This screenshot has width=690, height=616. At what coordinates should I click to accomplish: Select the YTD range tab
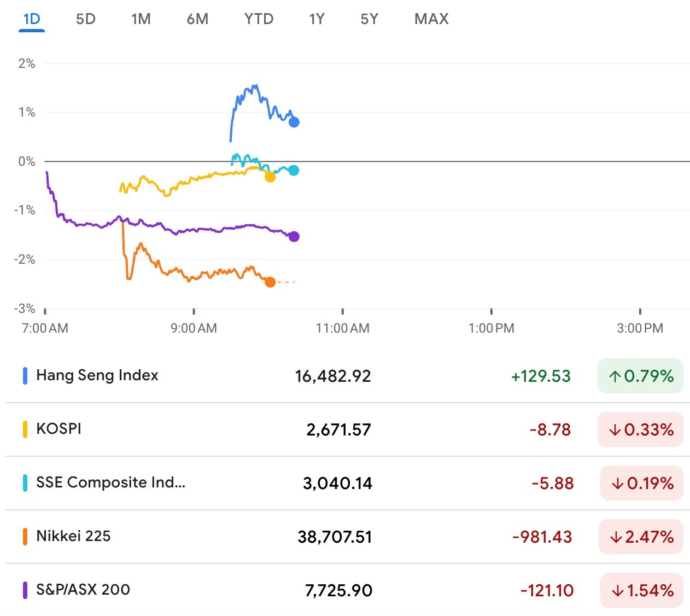coord(259,19)
